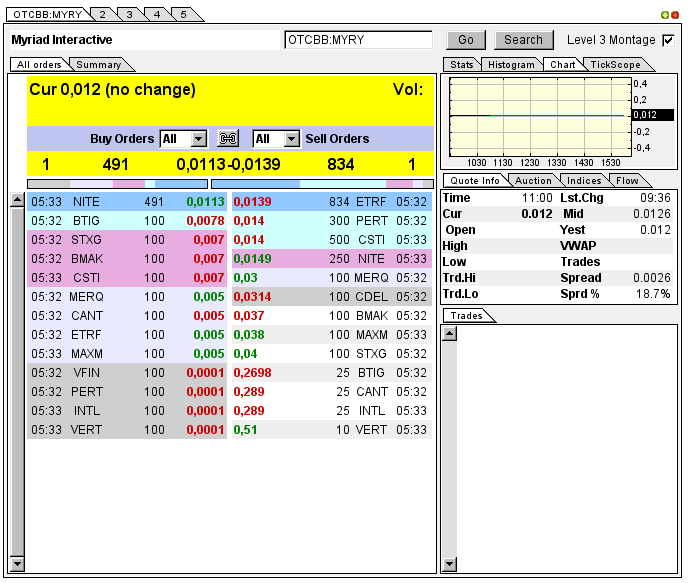This screenshot has width=693, height=583.
Task: Click the Mid value 0.0126
Action: [651, 213]
